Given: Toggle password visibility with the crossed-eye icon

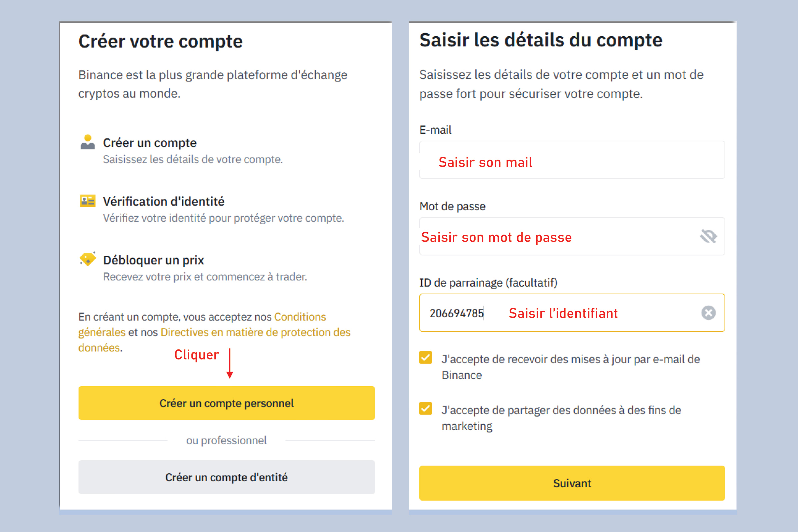Looking at the screenshot, I should tap(708, 236).
